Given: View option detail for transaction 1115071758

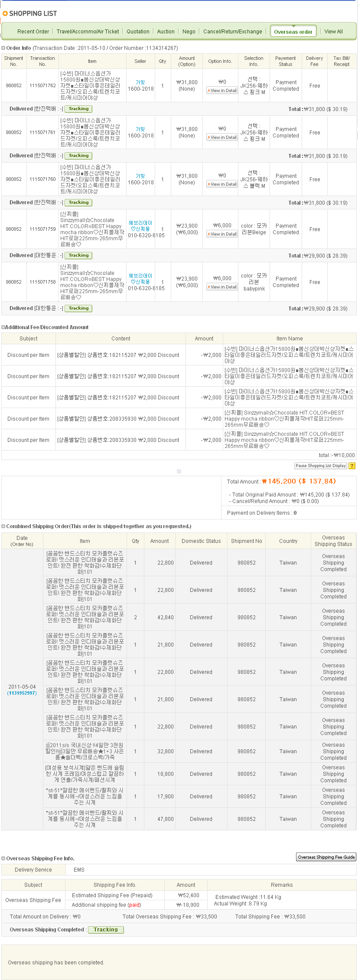Looking at the screenshot, I should 222,287.
